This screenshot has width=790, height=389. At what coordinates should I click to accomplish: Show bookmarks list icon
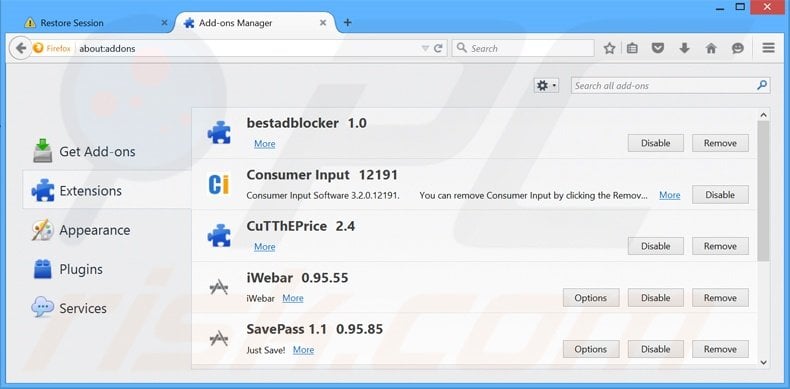(632, 48)
